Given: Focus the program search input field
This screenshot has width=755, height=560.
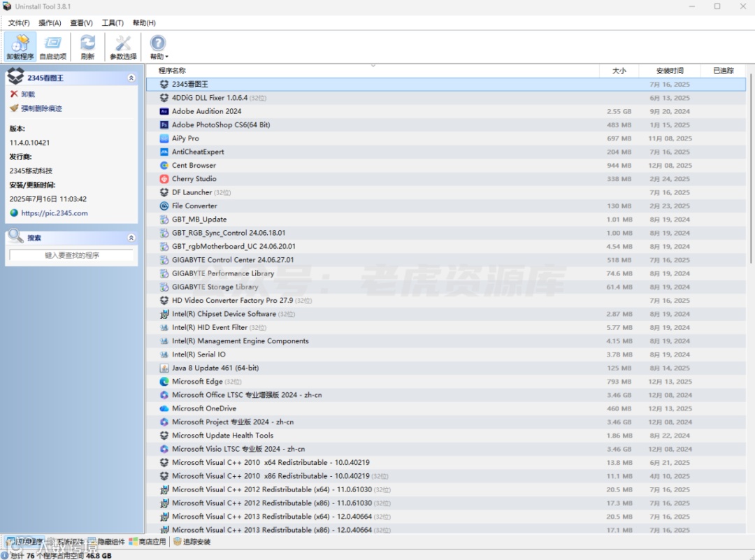Looking at the screenshot, I should click(72, 255).
